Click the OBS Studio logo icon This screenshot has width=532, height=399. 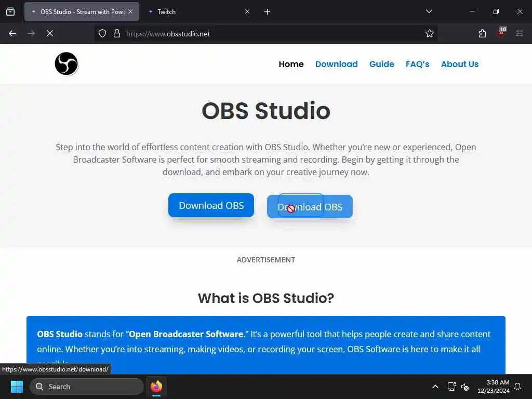(66, 64)
